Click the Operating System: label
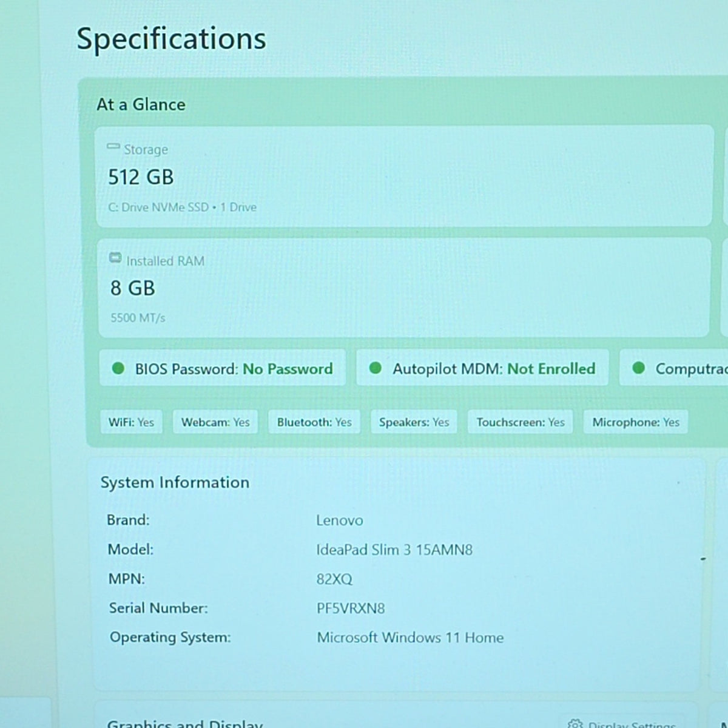728x728 pixels. 170,638
